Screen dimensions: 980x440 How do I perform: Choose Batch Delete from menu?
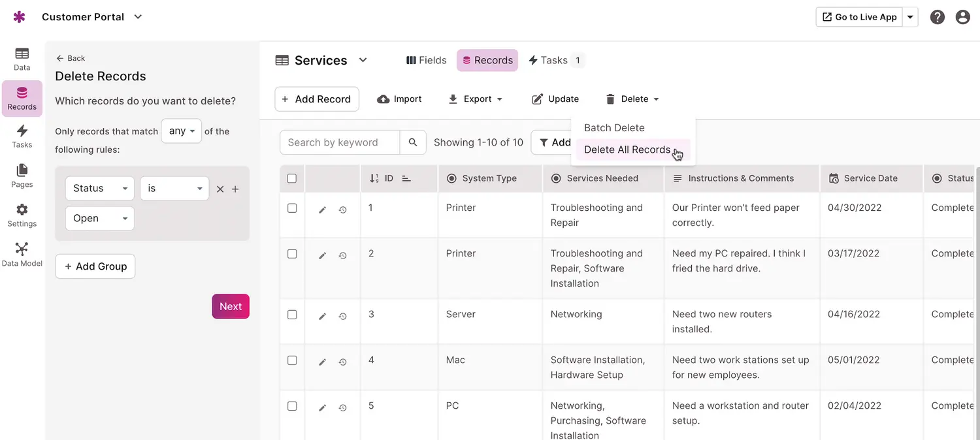(x=614, y=128)
